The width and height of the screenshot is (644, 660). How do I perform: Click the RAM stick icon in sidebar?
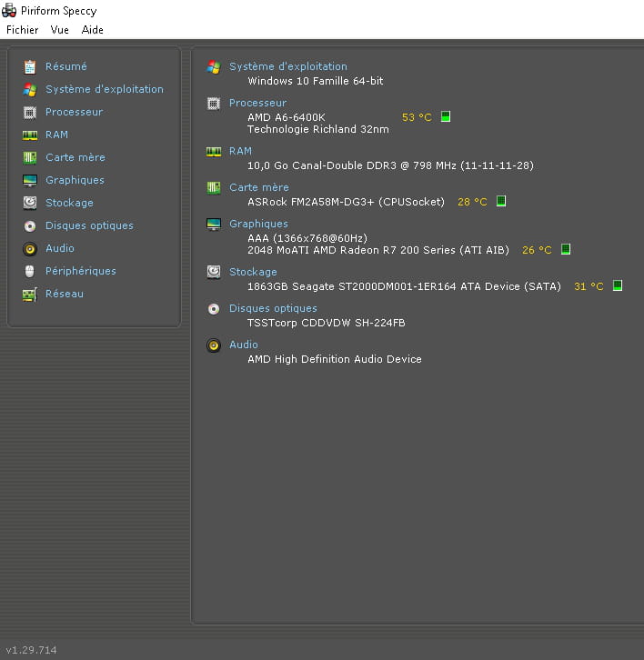pyautogui.click(x=30, y=135)
